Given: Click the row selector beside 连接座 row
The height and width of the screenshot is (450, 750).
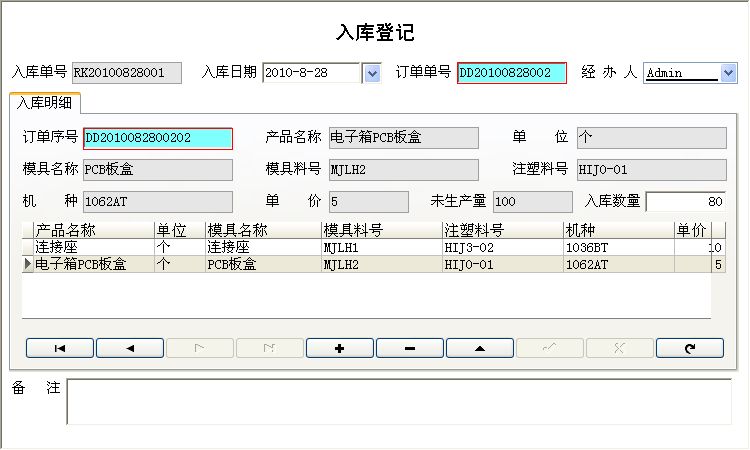Looking at the screenshot, I should click(x=28, y=247).
